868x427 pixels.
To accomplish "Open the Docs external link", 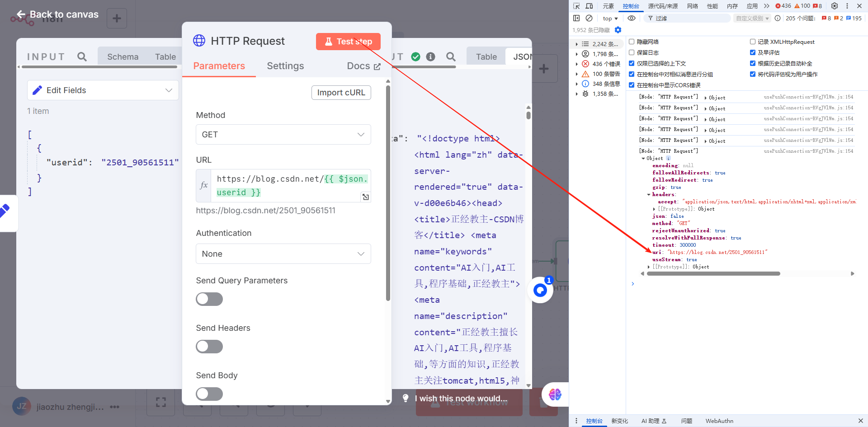I will pyautogui.click(x=364, y=66).
